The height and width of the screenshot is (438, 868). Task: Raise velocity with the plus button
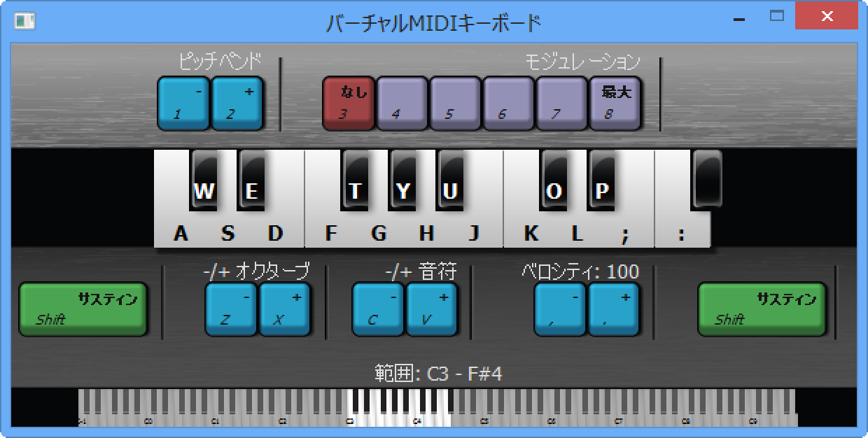point(614,309)
